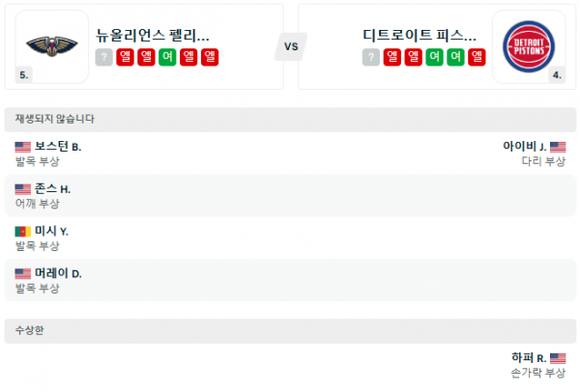This screenshot has height=392, width=580.
Task: Click the only green form badge for the Pelicans
Action: coord(168,58)
